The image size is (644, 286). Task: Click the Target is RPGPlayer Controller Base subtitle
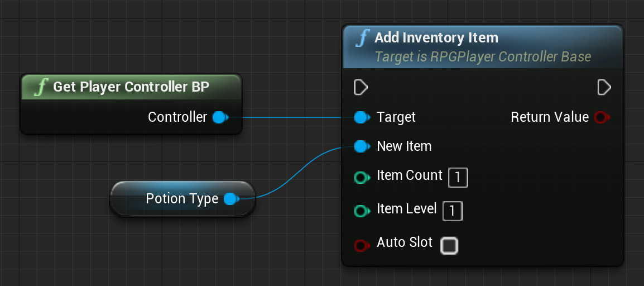482,57
